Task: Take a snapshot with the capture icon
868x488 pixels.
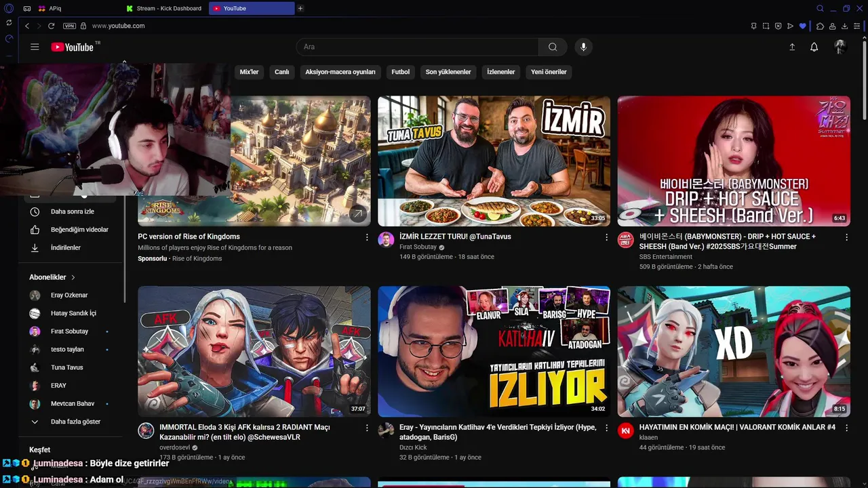Action: click(x=766, y=26)
